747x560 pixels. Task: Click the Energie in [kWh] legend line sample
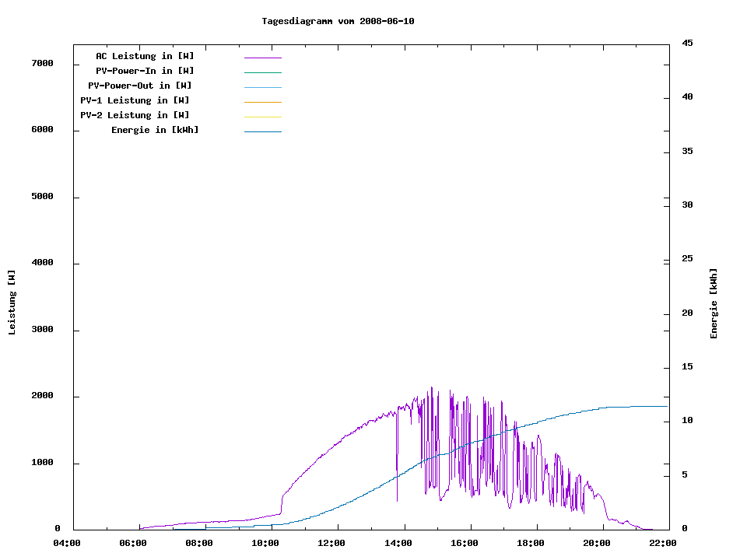262,131
